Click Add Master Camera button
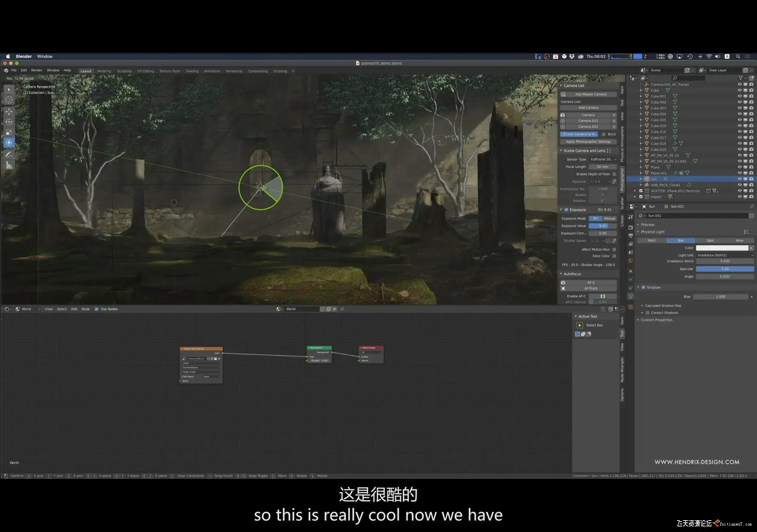This screenshot has height=532, width=757. click(590, 94)
